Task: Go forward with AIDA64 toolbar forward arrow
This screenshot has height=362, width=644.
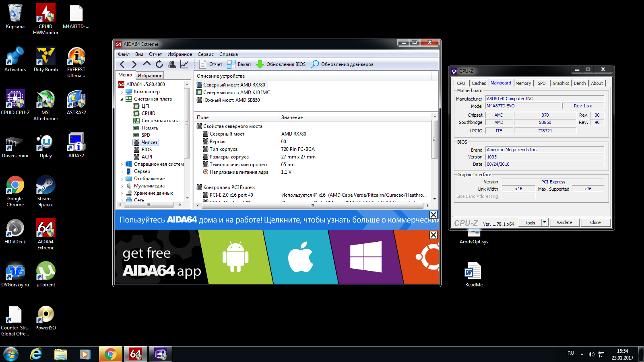Action: point(134,64)
